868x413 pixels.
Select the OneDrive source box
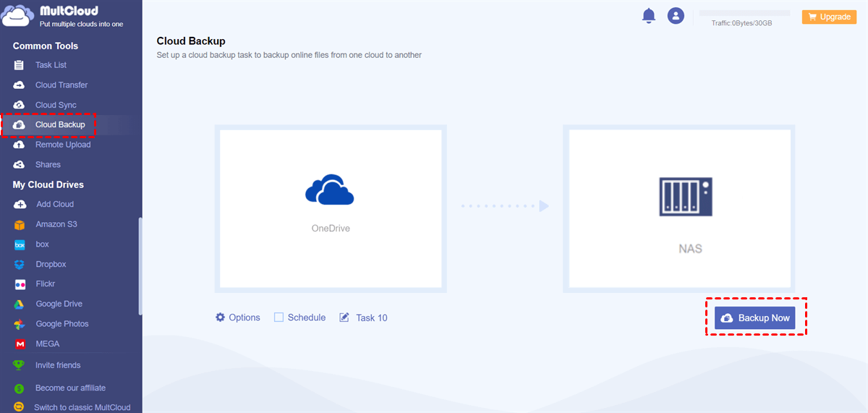pyautogui.click(x=331, y=208)
